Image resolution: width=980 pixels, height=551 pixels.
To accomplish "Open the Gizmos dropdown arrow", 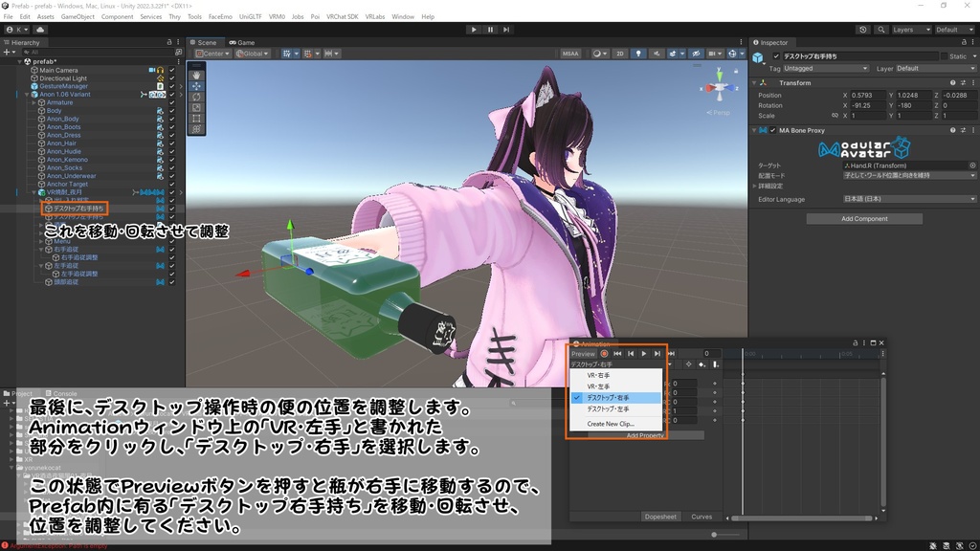I will [742, 54].
